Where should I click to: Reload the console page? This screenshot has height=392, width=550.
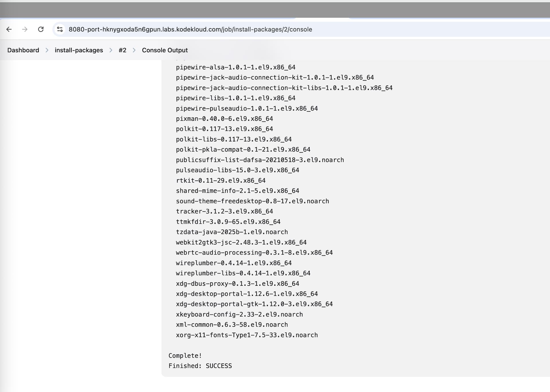41,29
